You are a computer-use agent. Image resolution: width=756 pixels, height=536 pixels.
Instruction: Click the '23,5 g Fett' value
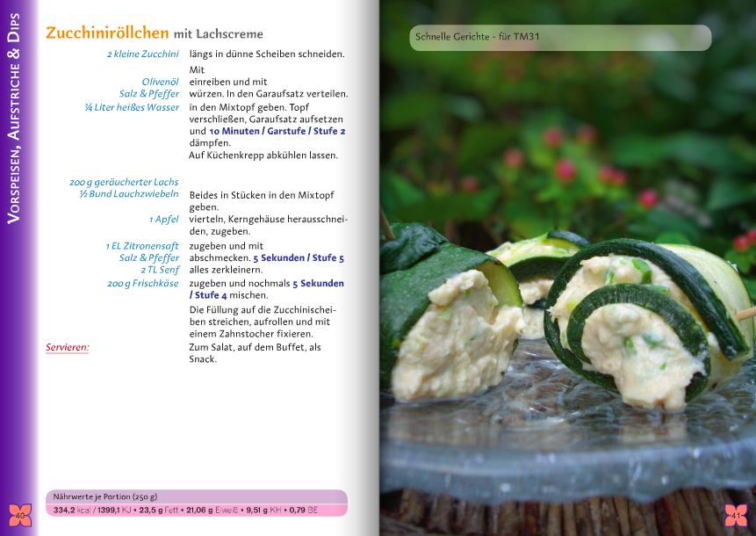(x=159, y=510)
